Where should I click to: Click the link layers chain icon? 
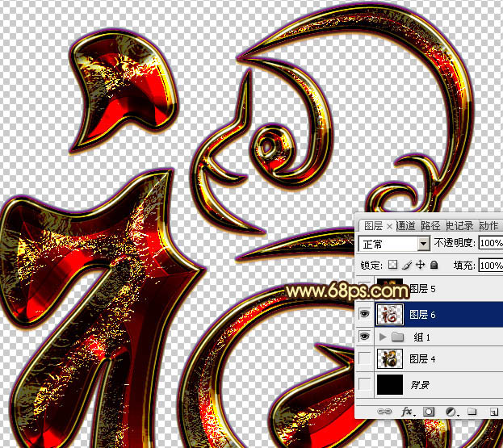384,412
